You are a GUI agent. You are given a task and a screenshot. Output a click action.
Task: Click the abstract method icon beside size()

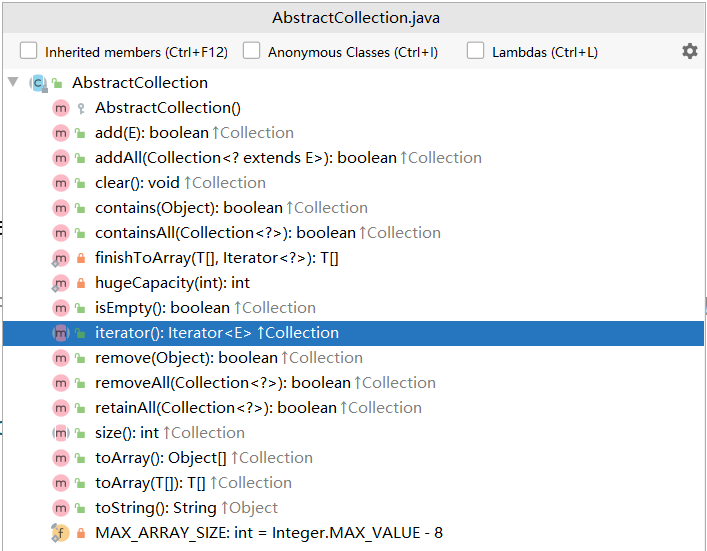tap(60, 433)
